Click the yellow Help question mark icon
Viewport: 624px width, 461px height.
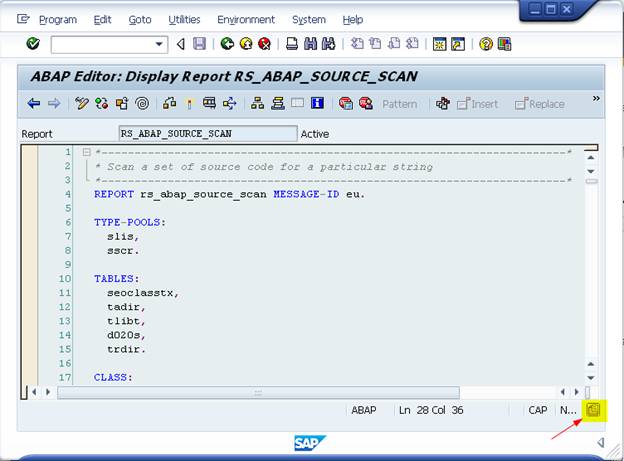(x=486, y=43)
